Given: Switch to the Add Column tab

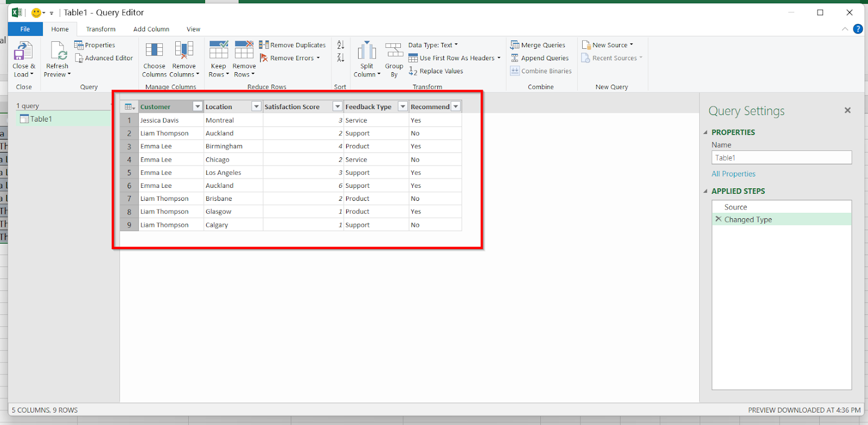Looking at the screenshot, I should [x=151, y=29].
